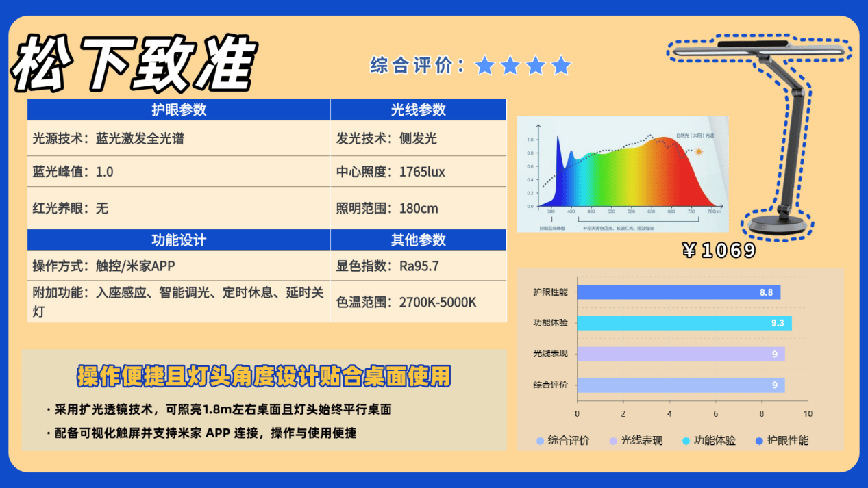Screen dimensions: 868x488
Task: Click the 中心照度：1765lux cell
Action: tap(418, 172)
